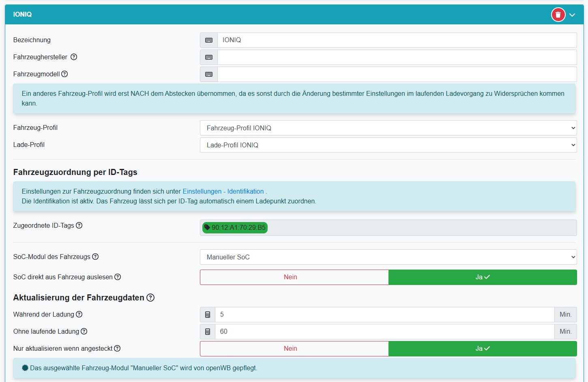Viewport: 588px width, 382px height.
Task: Click help icon next to Während der Ladung
Action: tap(79, 314)
